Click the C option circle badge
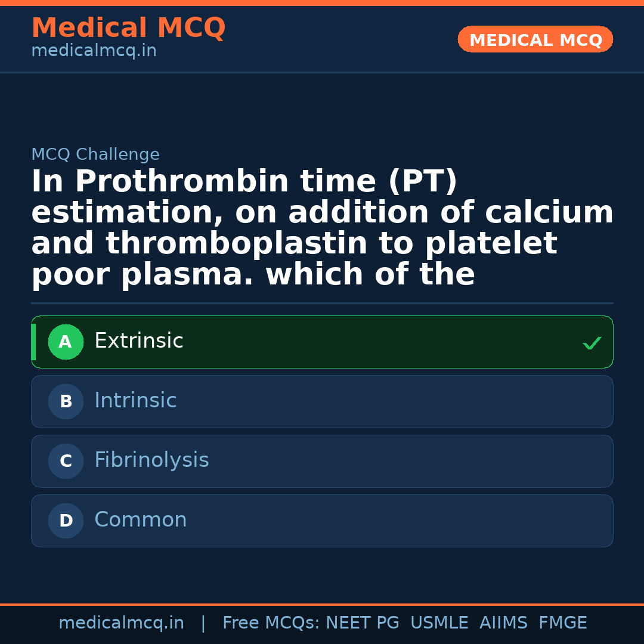 (x=66, y=462)
